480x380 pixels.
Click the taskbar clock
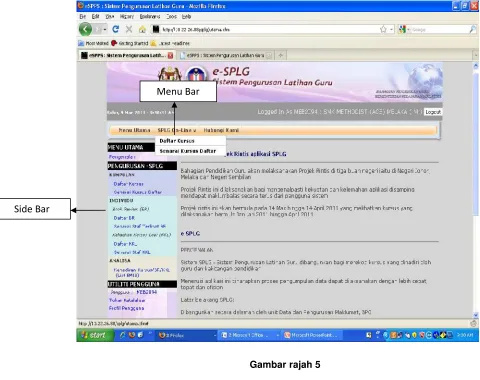pos(465,335)
